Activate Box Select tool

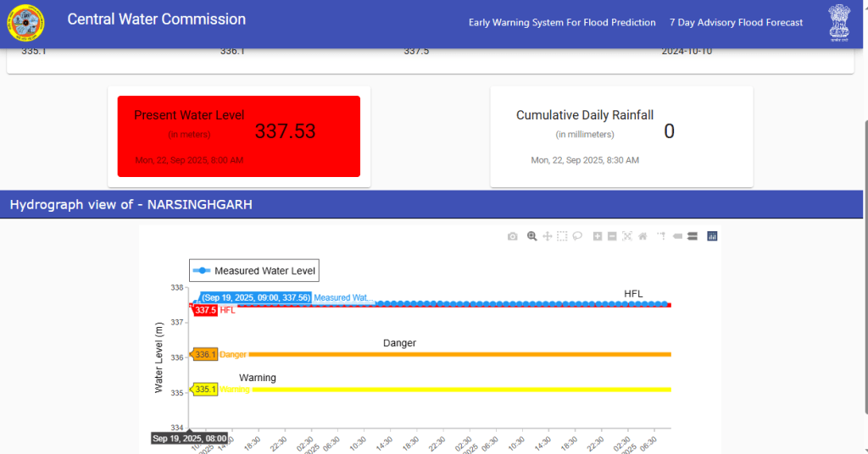pos(562,236)
